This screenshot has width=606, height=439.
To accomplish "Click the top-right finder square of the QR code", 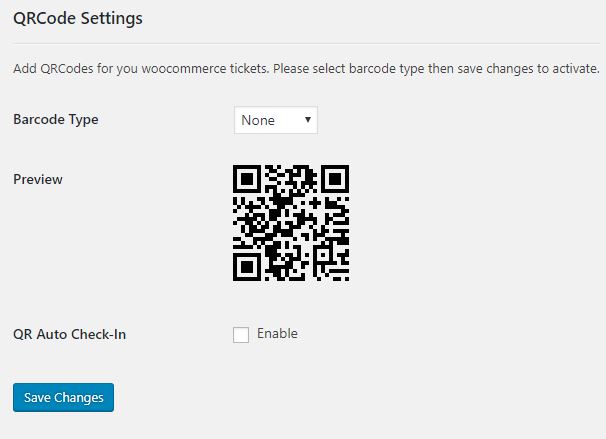I will [x=335, y=179].
